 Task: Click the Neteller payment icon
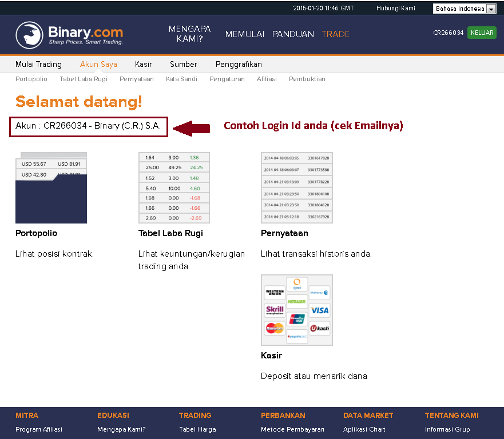coord(297,302)
